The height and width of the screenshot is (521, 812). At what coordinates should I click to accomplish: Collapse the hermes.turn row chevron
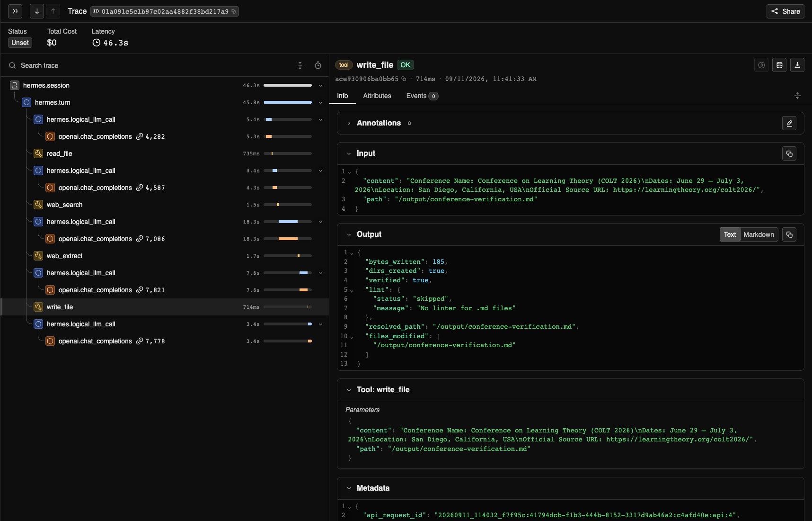[320, 103]
